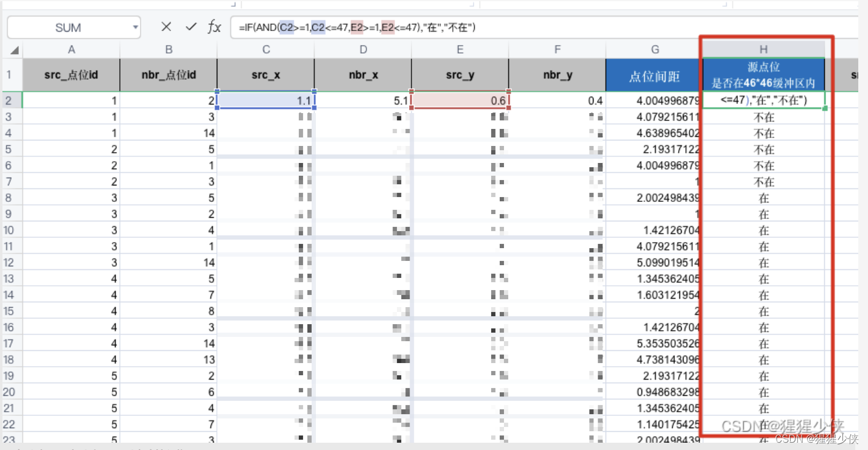This screenshot has height=450, width=868.
Task: Select cell B15 with value 8
Action: tap(169, 311)
